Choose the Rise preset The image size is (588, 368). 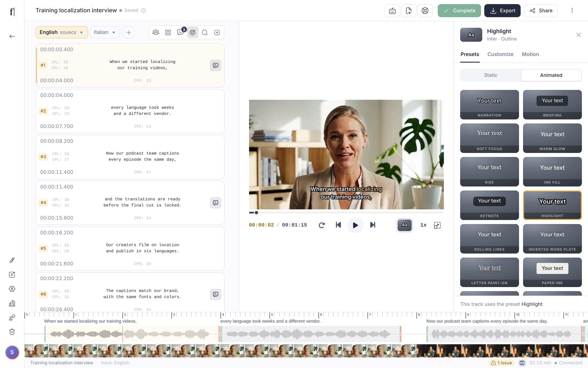(489, 172)
